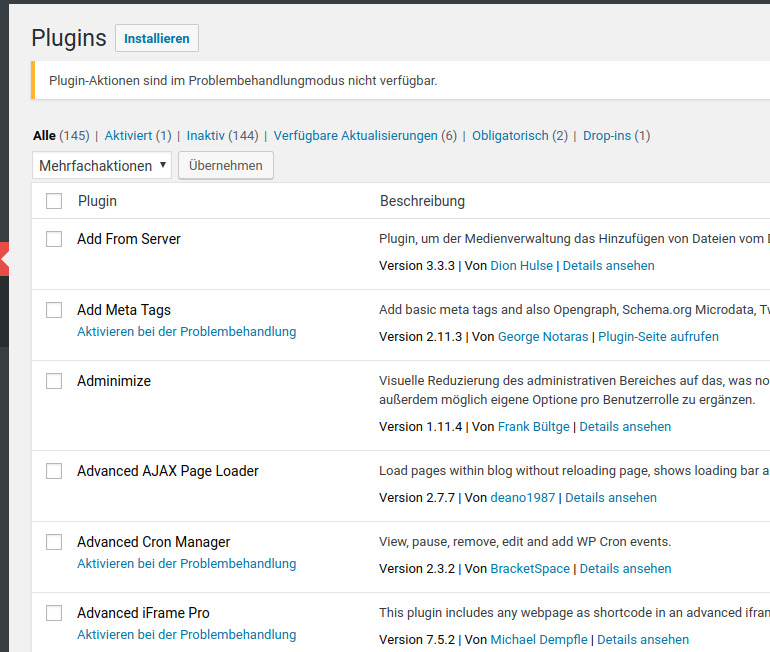Viewport: 770px width, 652px height.
Task: Open Plugin-Seite aufrufen for Add Meta Tags
Action: pyautogui.click(x=658, y=337)
